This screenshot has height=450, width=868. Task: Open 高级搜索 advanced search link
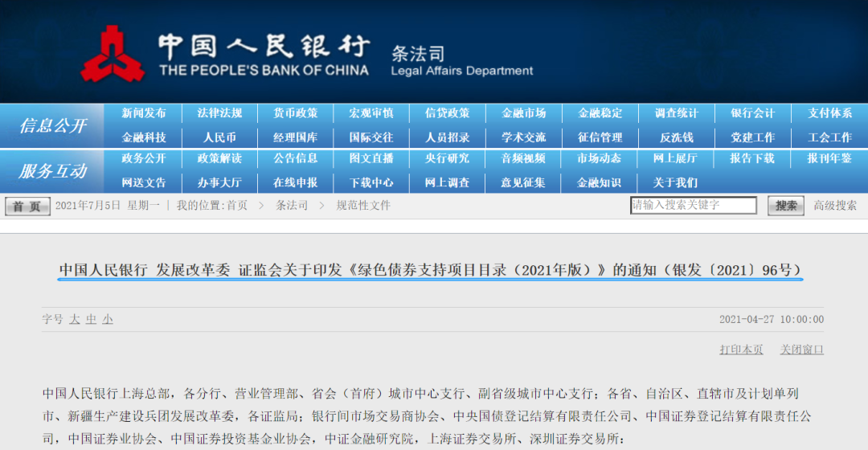(x=835, y=206)
